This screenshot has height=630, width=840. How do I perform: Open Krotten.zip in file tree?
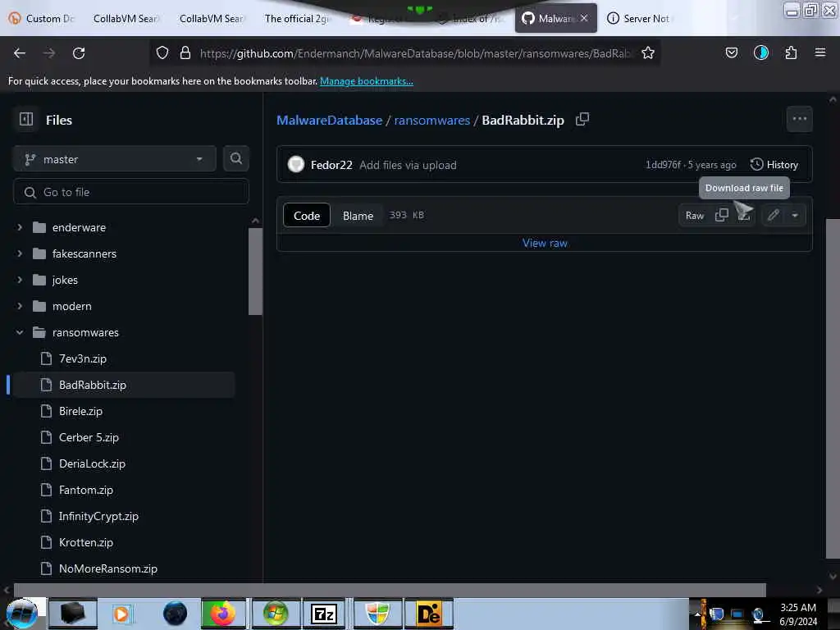pyautogui.click(x=85, y=543)
